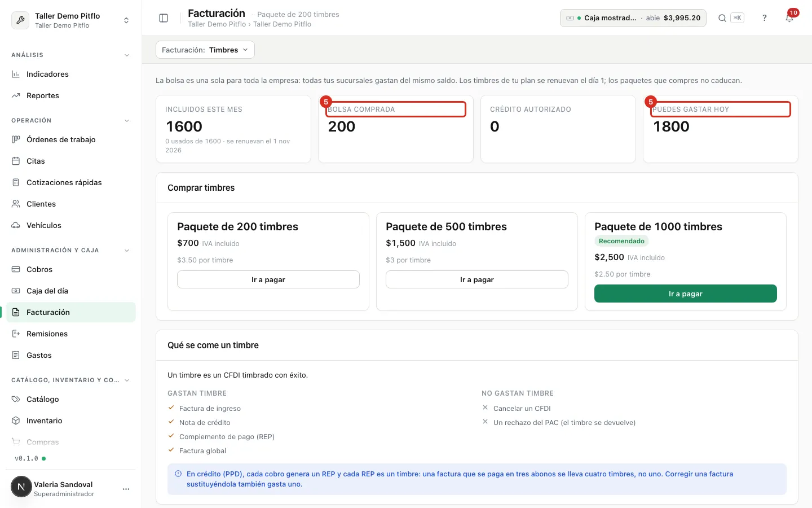Click the v0.1.0 version label
The image size is (812, 508).
click(x=27, y=458)
